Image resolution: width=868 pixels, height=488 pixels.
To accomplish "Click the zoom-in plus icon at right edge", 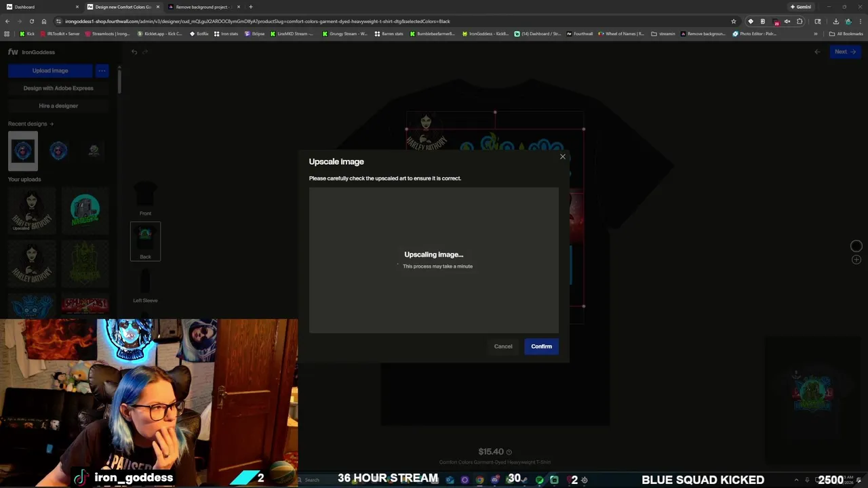I will 856,260.
